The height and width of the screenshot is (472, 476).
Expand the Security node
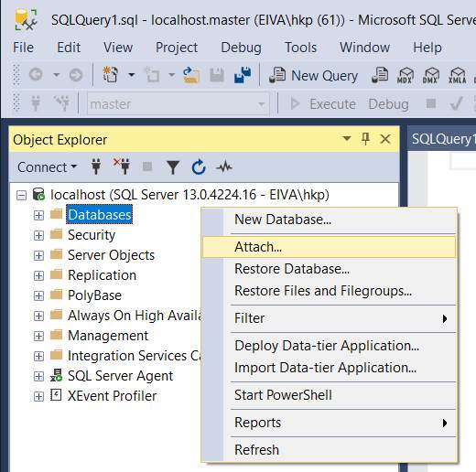38,235
